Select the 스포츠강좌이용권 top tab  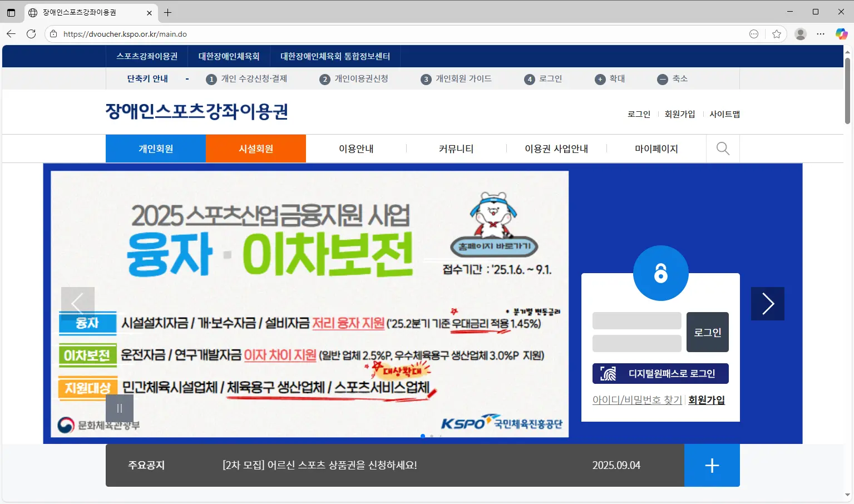147,56
